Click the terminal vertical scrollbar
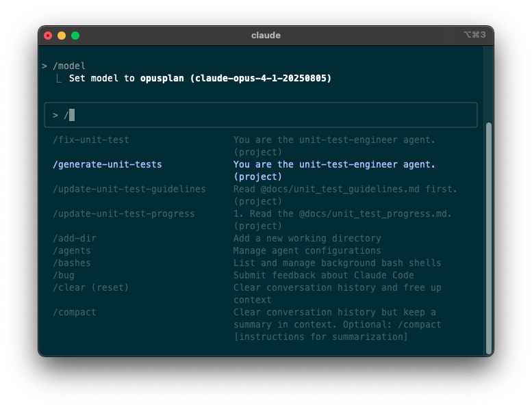The image size is (532, 407). coord(489,238)
